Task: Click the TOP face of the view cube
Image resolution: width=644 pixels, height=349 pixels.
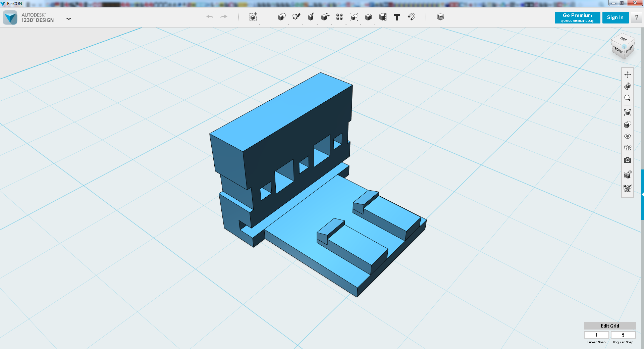Action: pyautogui.click(x=623, y=39)
